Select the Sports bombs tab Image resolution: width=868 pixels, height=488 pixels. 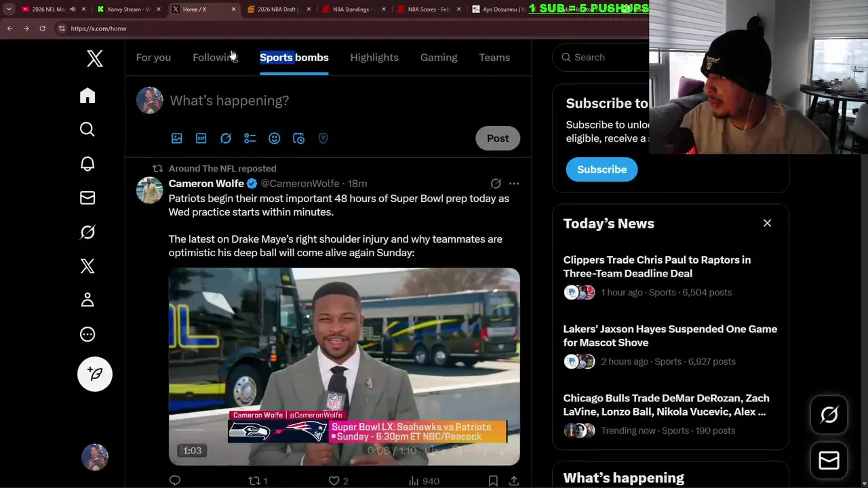[x=294, y=58]
